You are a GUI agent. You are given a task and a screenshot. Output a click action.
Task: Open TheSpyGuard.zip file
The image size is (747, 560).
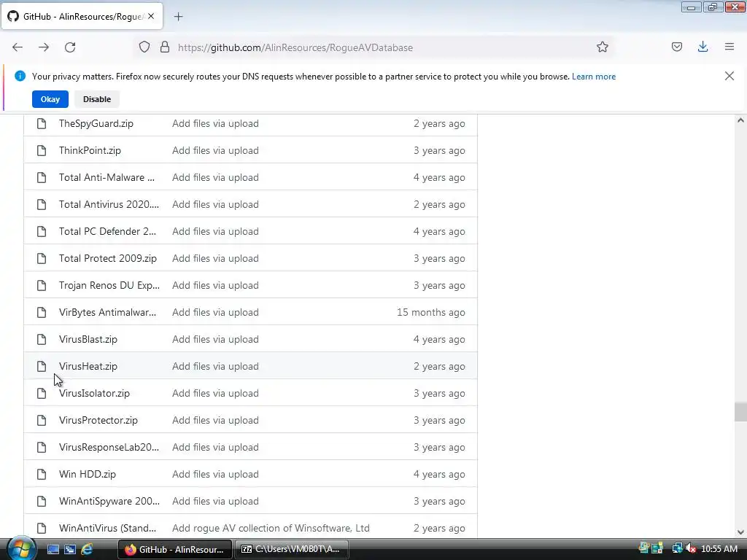click(96, 123)
